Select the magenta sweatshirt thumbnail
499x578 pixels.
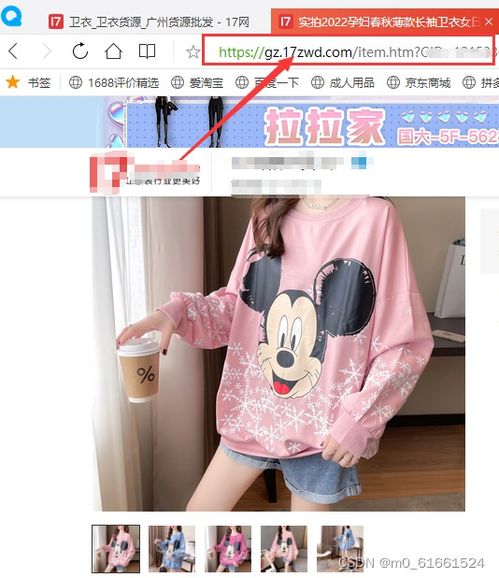coord(228,549)
